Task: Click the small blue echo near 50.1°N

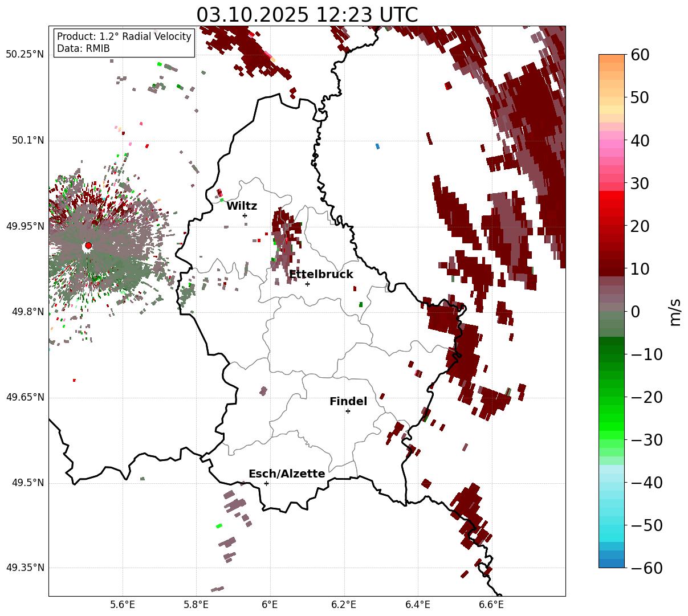Action: pyautogui.click(x=377, y=146)
